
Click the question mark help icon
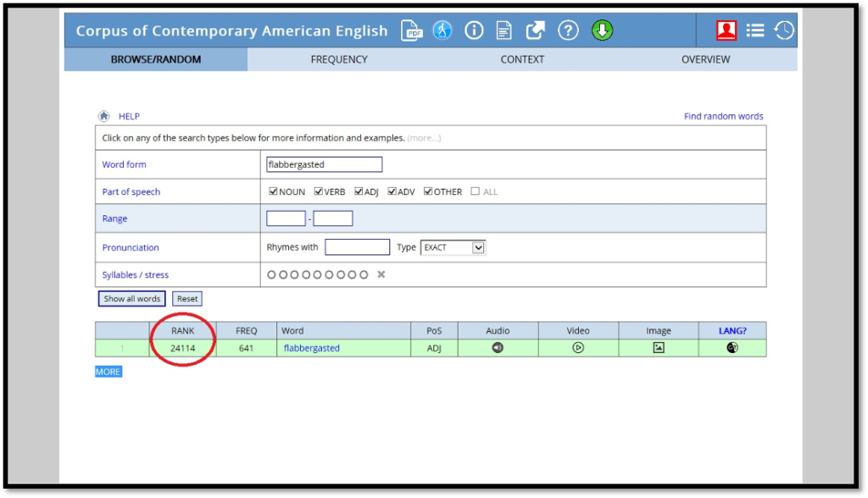[568, 30]
